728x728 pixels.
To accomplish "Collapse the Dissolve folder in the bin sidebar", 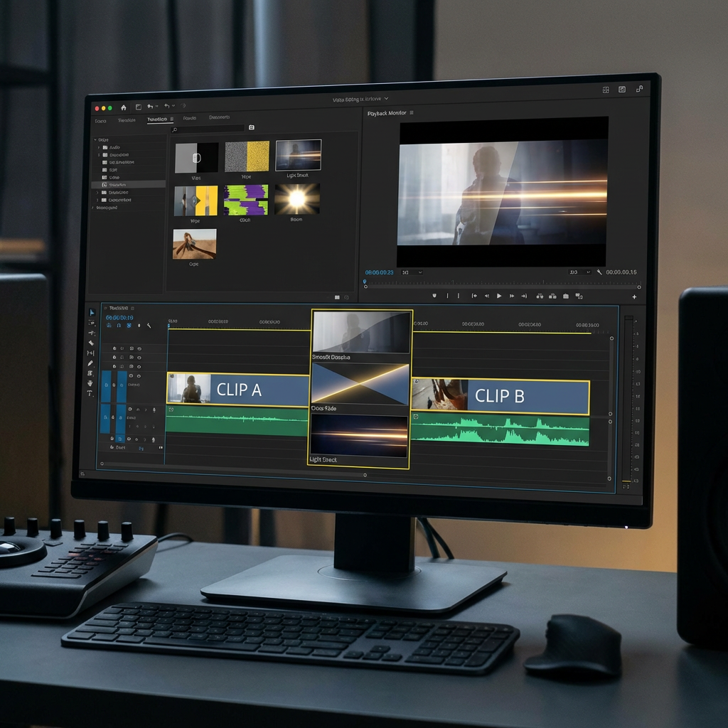I will (97, 154).
